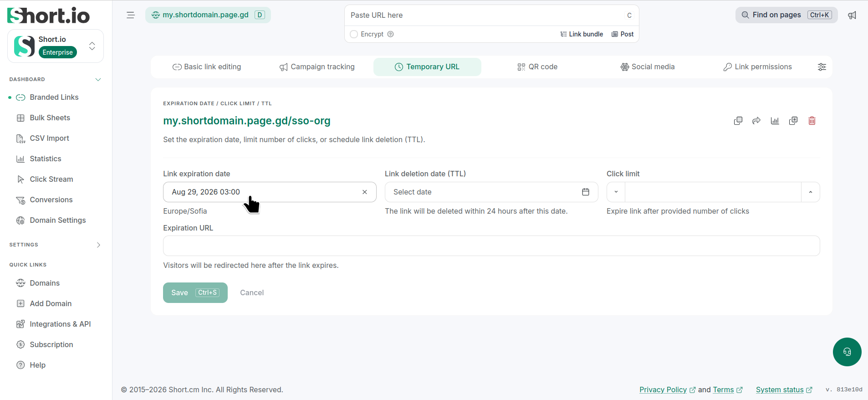Toggle the Encrypt option
The width and height of the screenshot is (868, 400).
(x=354, y=34)
